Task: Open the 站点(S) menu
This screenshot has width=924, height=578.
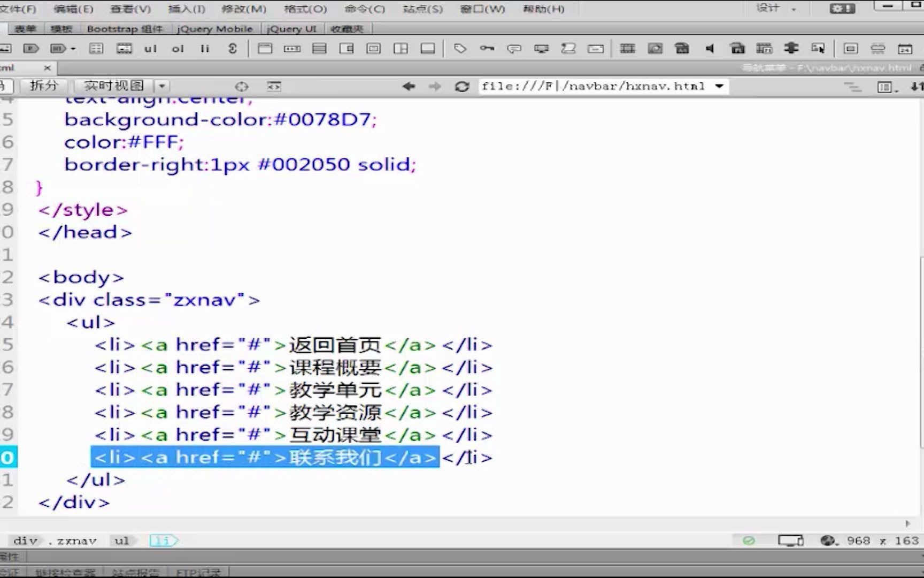Action: [423, 9]
